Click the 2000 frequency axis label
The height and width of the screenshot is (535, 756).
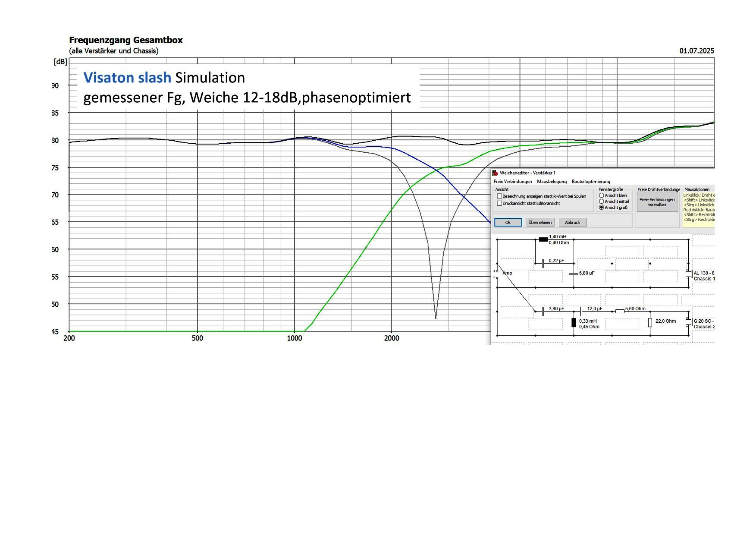tap(392, 338)
